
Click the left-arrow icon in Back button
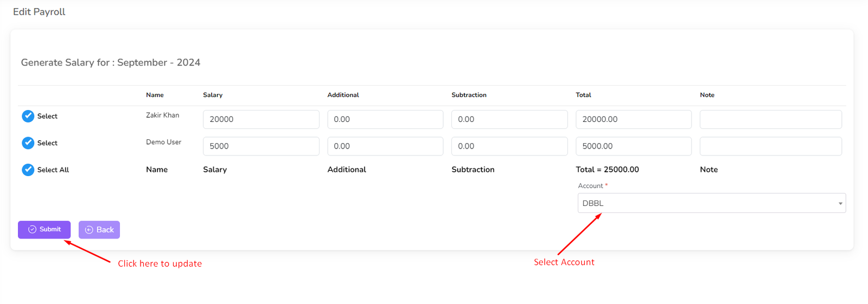coord(89,230)
